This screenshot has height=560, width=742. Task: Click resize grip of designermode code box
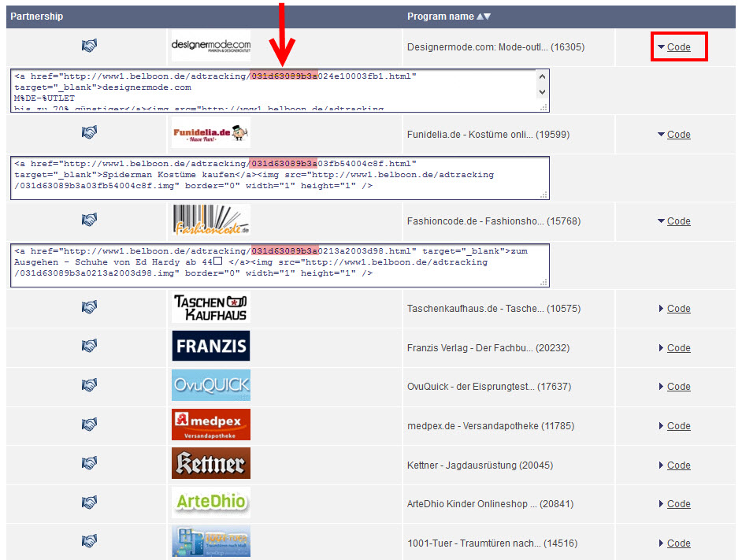(544, 107)
